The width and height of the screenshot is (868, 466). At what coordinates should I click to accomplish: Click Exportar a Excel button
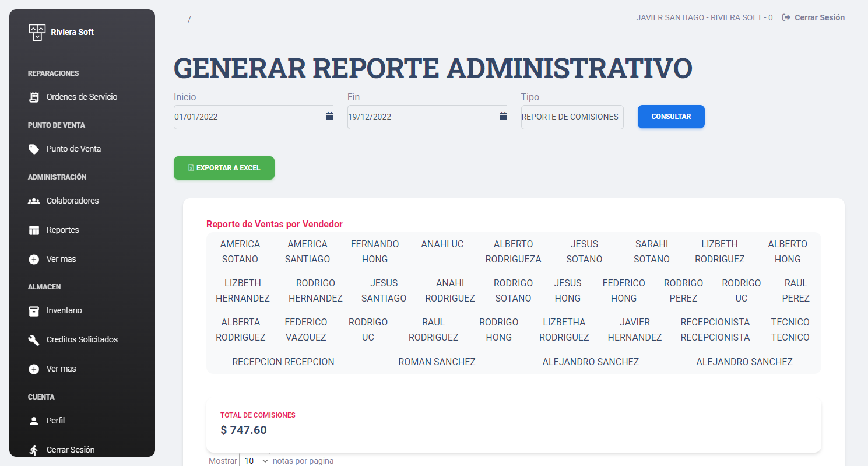point(224,168)
